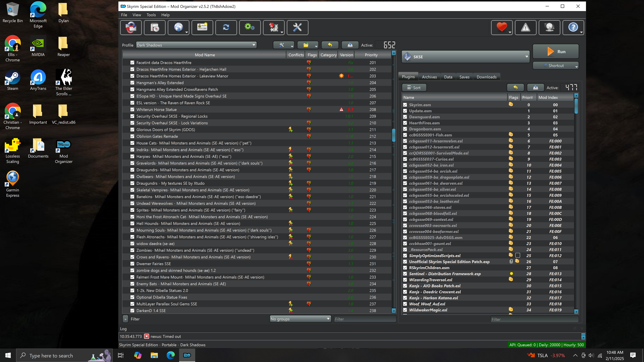
Task: Click the plugin list restore backup arrow
Action: 516,88
